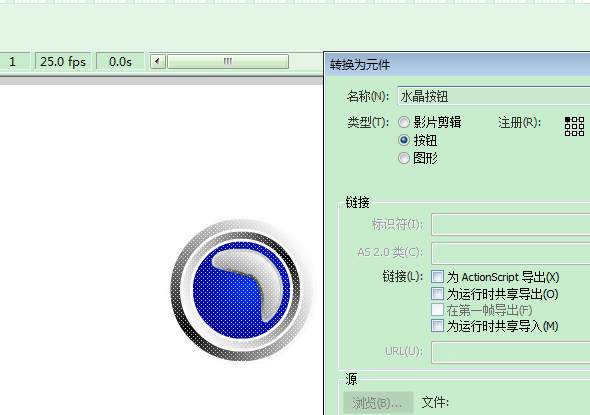Click the registration point grid icon
This screenshot has width=590, height=415.
click(574, 126)
